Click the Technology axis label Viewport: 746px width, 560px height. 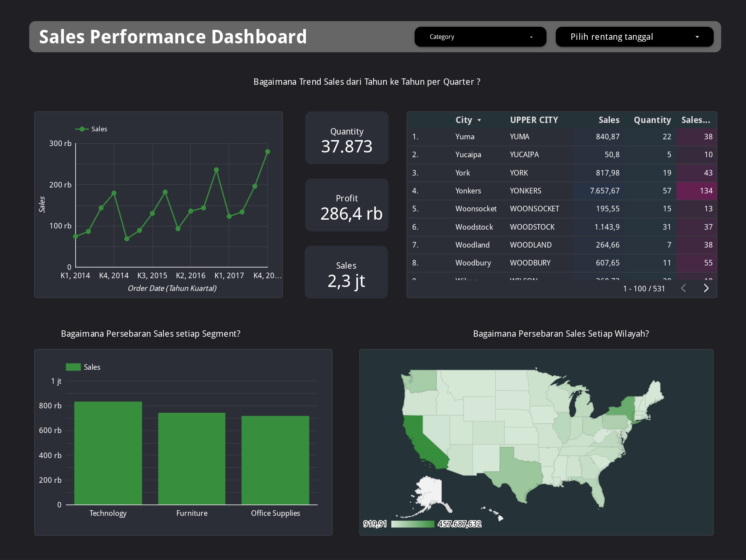pyautogui.click(x=108, y=513)
